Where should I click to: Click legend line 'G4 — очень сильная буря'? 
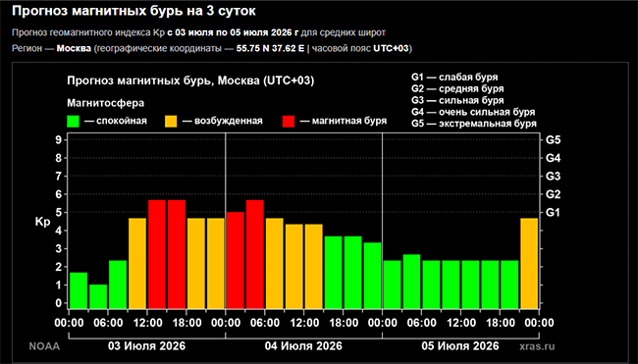tap(473, 112)
